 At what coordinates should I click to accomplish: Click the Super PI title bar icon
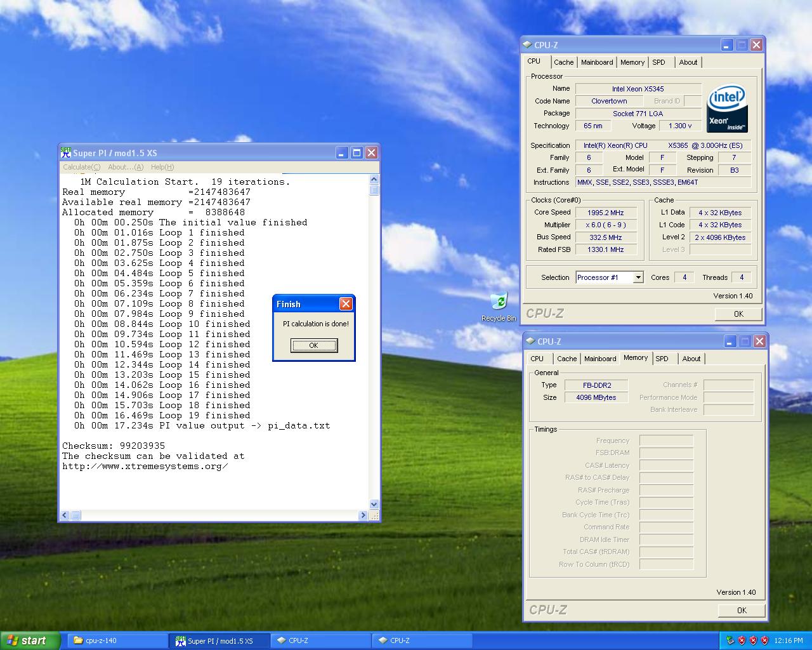(66, 152)
